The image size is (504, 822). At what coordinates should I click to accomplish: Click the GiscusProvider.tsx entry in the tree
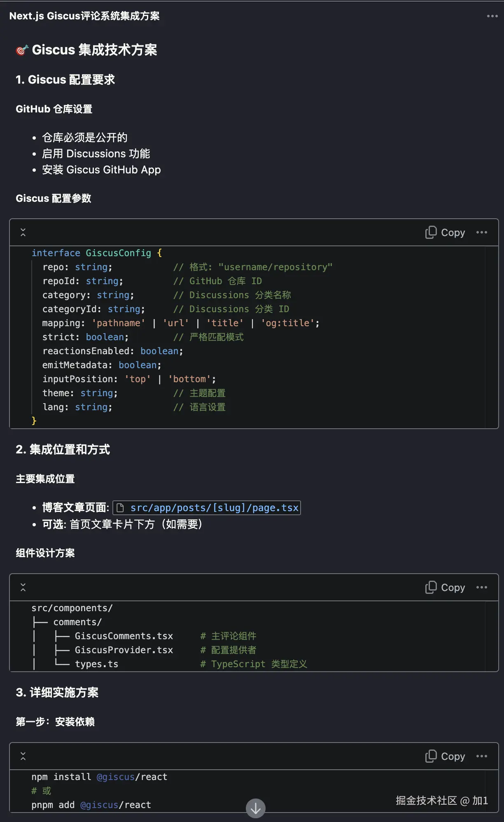(x=124, y=650)
